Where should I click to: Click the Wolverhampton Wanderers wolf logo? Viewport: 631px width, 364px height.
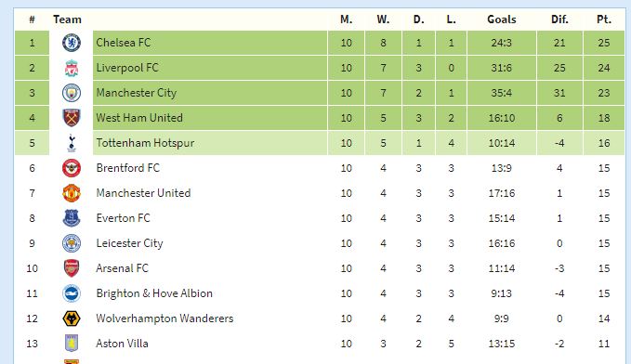tap(72, 318)
